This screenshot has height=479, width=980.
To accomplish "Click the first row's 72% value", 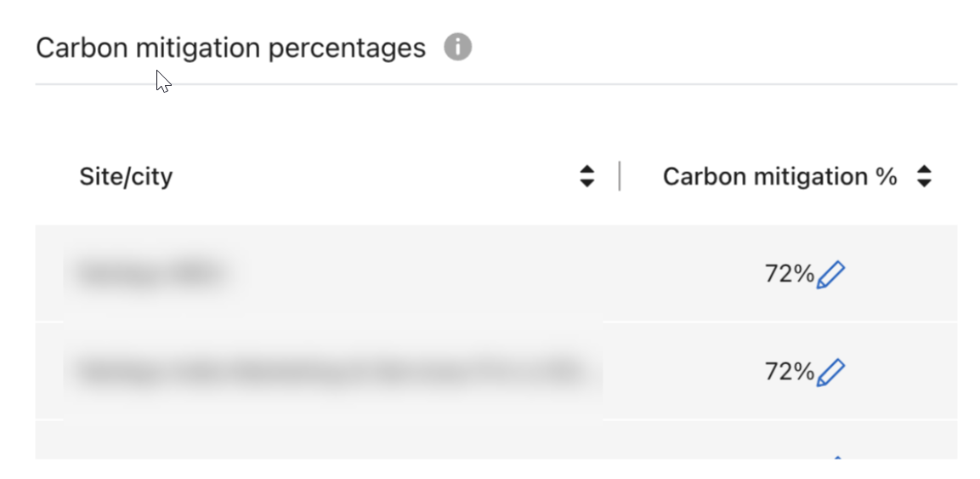I will tap(789, 274).
